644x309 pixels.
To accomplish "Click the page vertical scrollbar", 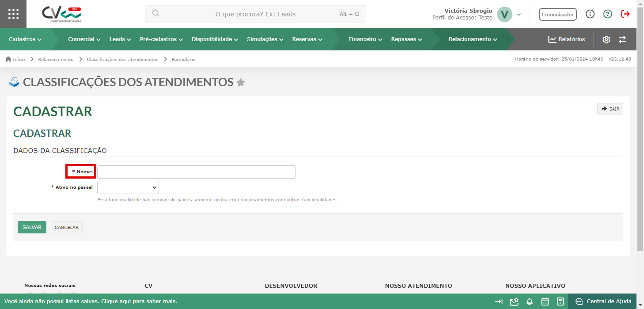I will 640,128.
